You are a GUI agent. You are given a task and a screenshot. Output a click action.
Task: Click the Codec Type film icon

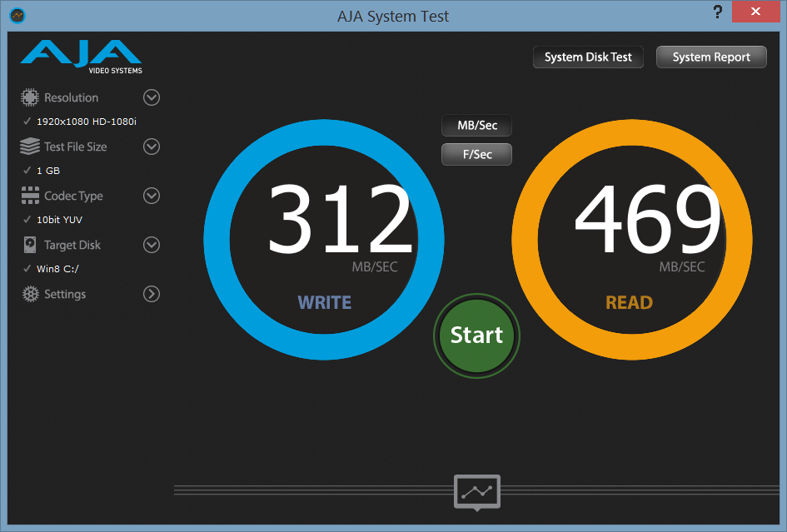tap(30, 196)
